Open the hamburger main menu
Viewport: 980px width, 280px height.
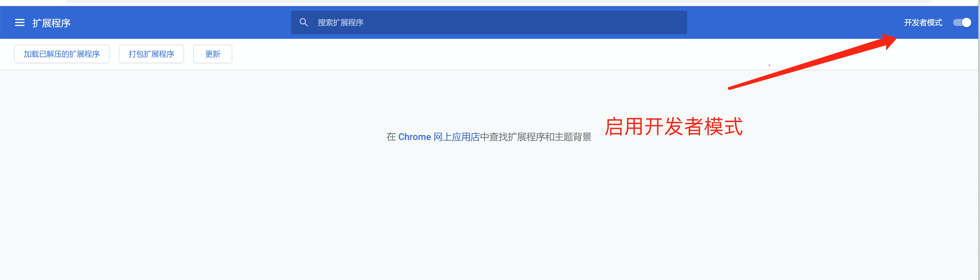coord(20,23)
